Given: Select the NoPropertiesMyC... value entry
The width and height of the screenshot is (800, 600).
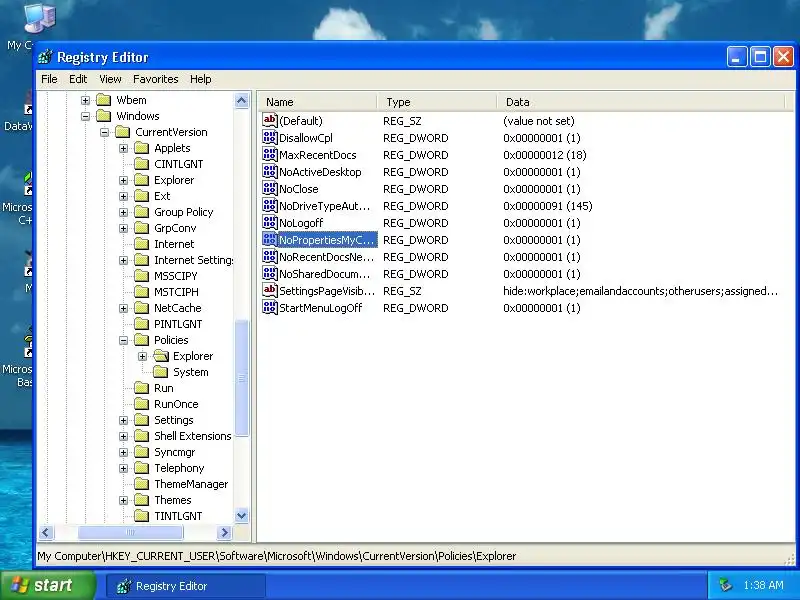Looking at the screenshot, I should coord(327,240).
